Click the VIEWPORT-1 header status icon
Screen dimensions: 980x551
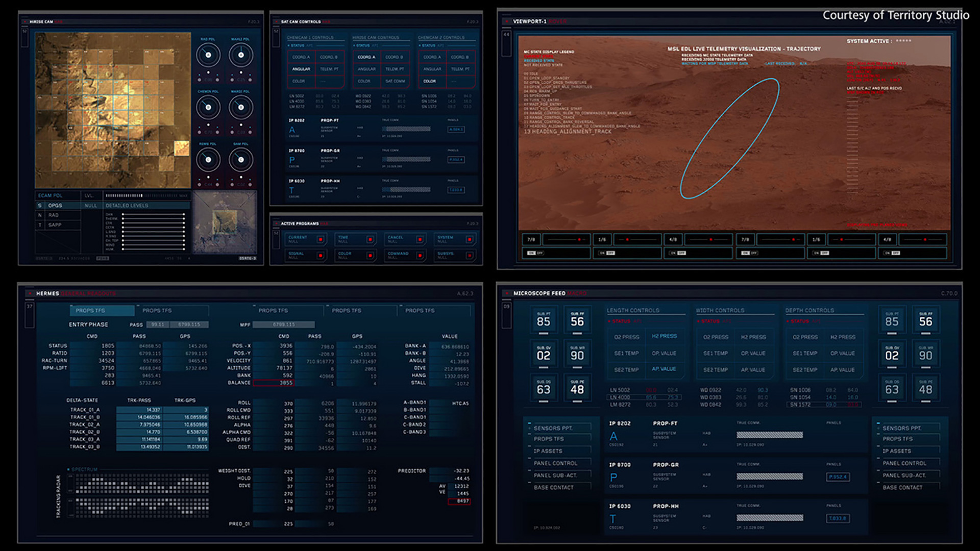pyautogui.click(x=507, y=22)
